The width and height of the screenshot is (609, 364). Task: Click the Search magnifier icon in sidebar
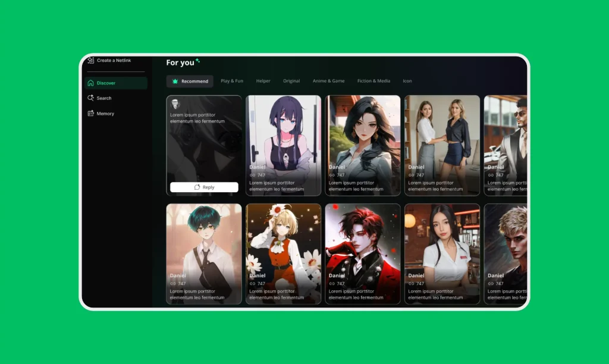91,98
